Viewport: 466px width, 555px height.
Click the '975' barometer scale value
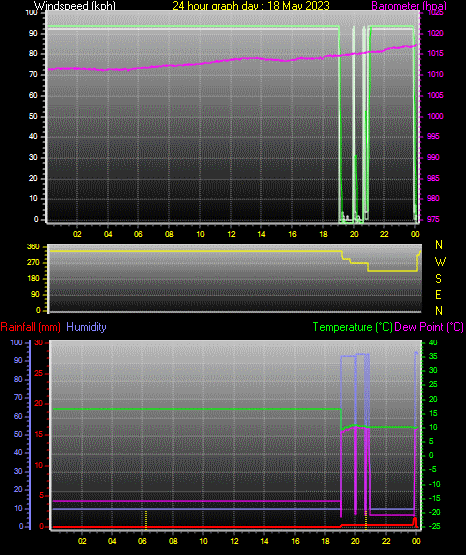pyautogui.click(x=433, y=219)
